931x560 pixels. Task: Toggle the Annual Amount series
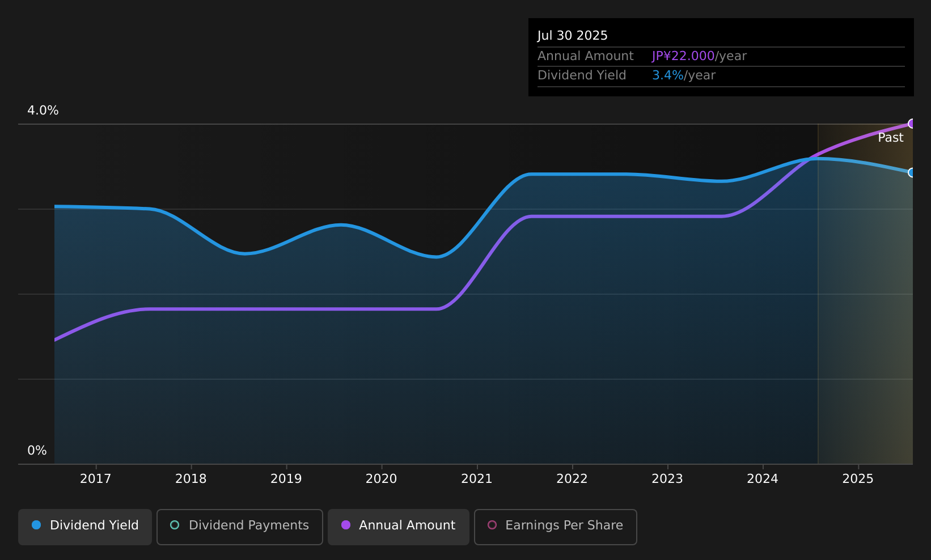(x=398, y=527)
